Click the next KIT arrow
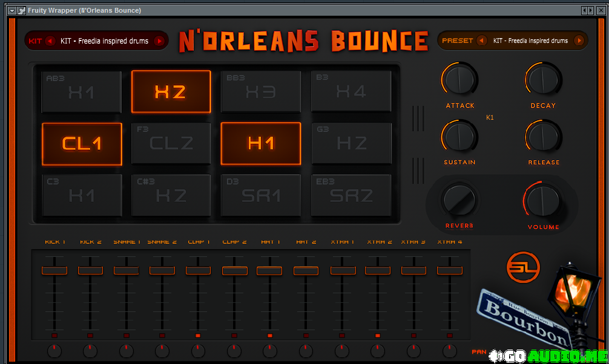The height and width of the screenshot is (364, 609). click(x=159, y=41)
